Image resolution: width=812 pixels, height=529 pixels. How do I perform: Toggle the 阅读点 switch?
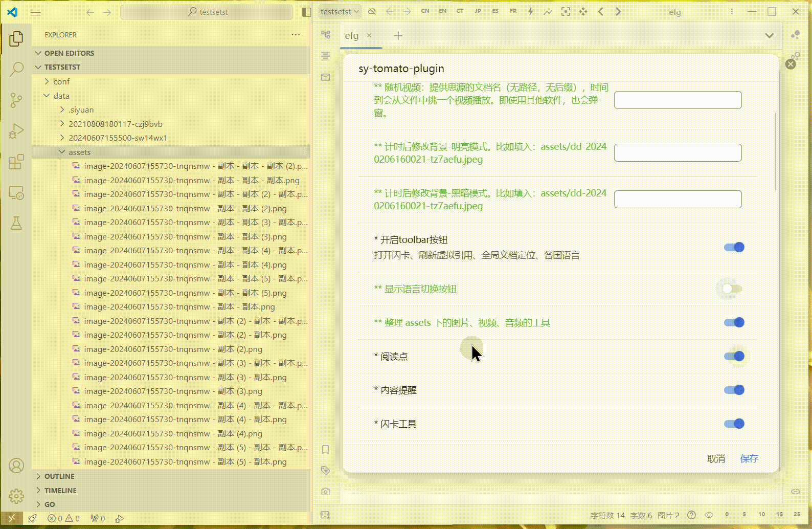[734, 357]
